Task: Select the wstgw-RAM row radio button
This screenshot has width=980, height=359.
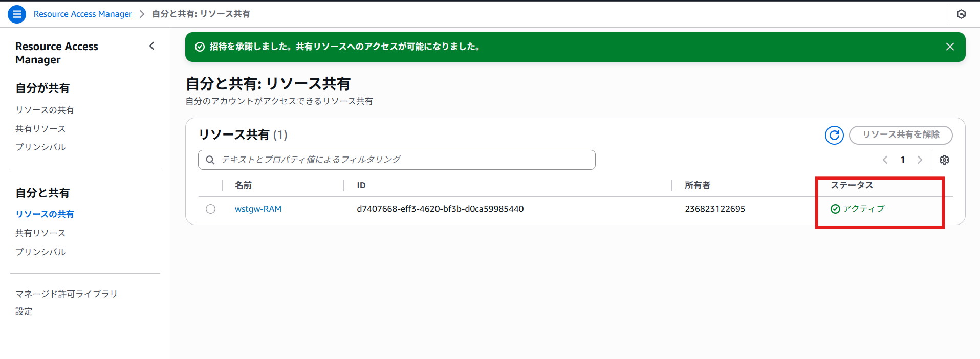Action: tap(210, 209)
